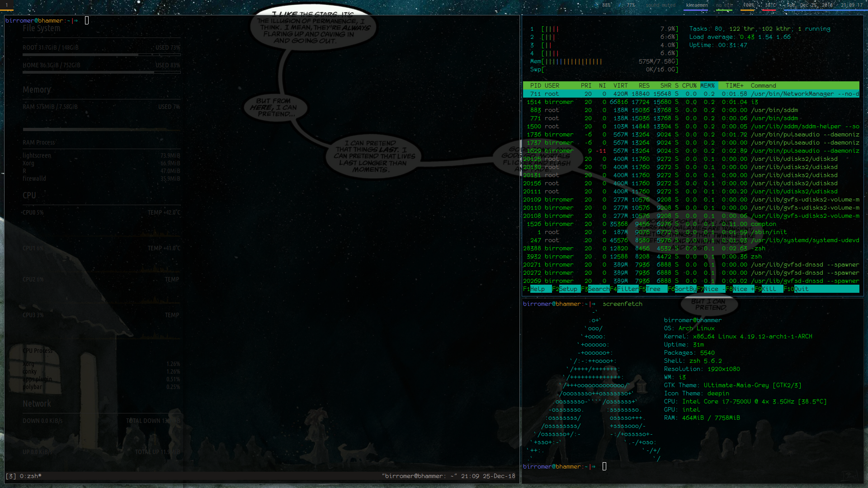Viewport: 868px width, 488px height.
Task: Click the sound muted indicator in polybar
Action: click(660, 5)
